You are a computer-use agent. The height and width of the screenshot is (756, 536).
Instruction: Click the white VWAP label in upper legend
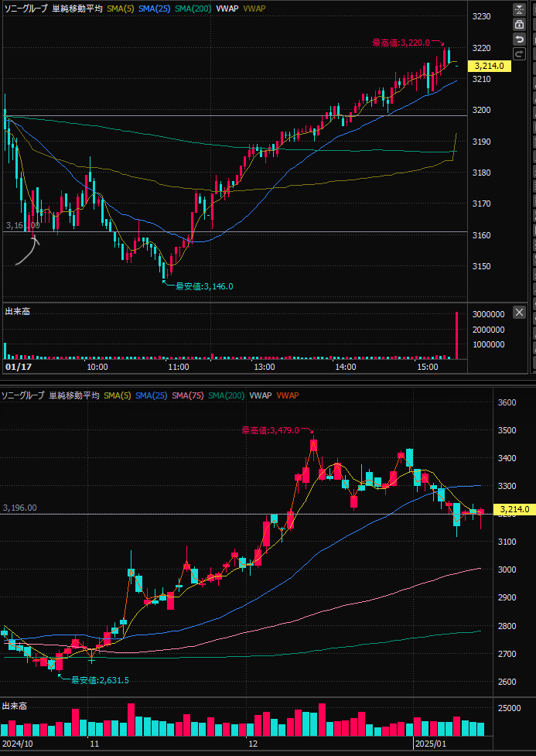point(227,9)
